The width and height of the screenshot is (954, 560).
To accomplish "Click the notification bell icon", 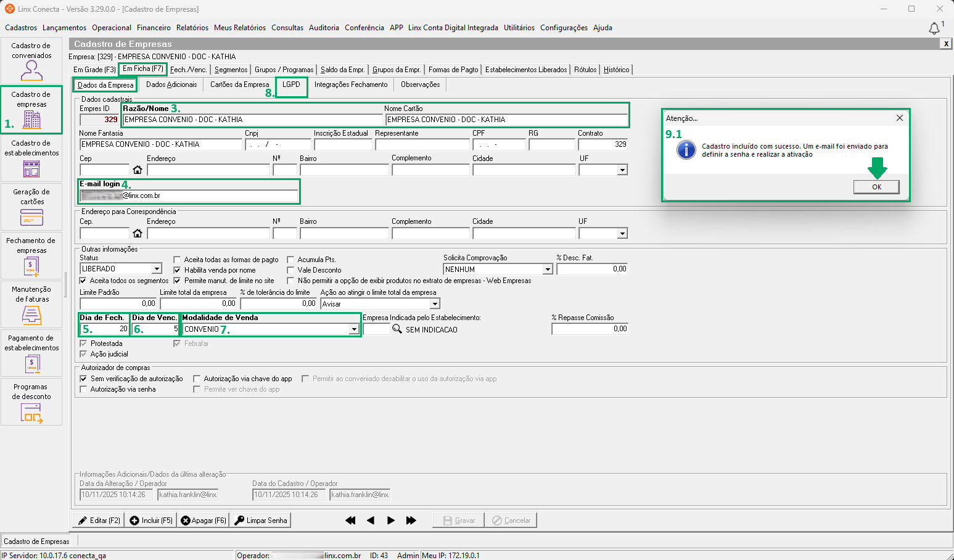I will 934,28.
